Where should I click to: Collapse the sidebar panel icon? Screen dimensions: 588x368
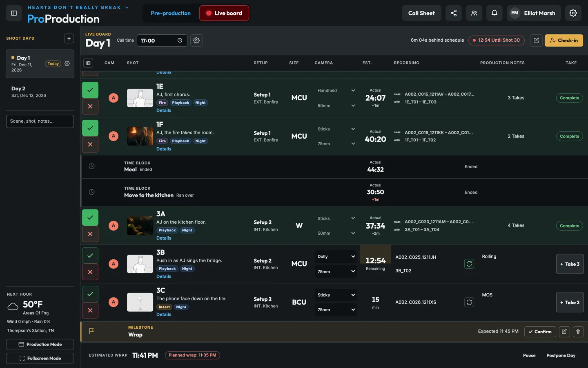14,13
